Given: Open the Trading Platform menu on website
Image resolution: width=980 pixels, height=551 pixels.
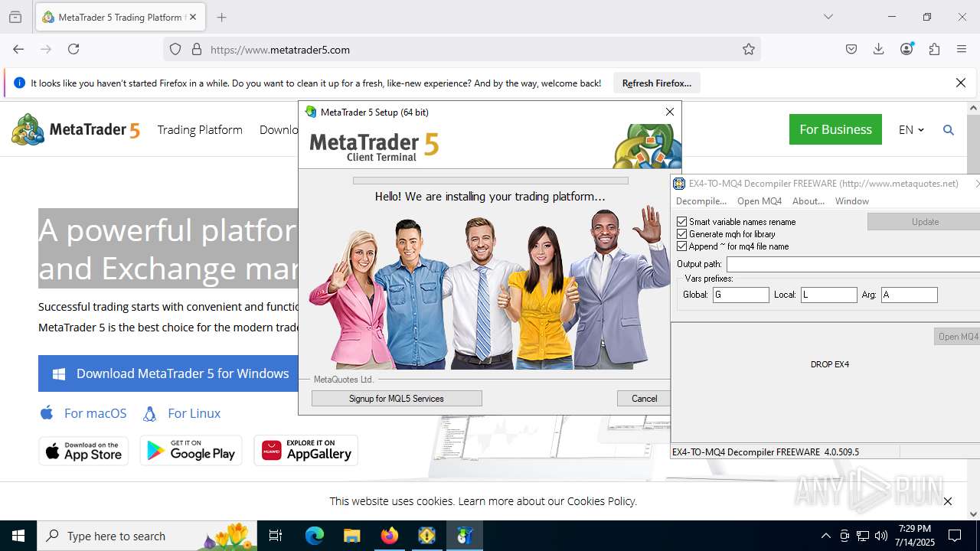Looking at the screenshot, I should click(x=200, y=129).
